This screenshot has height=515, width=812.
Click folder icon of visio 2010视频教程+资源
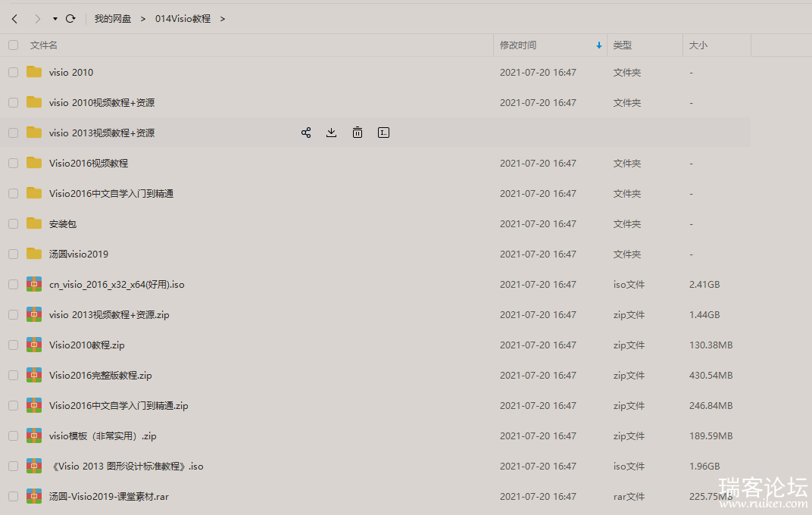click(34, 102)
